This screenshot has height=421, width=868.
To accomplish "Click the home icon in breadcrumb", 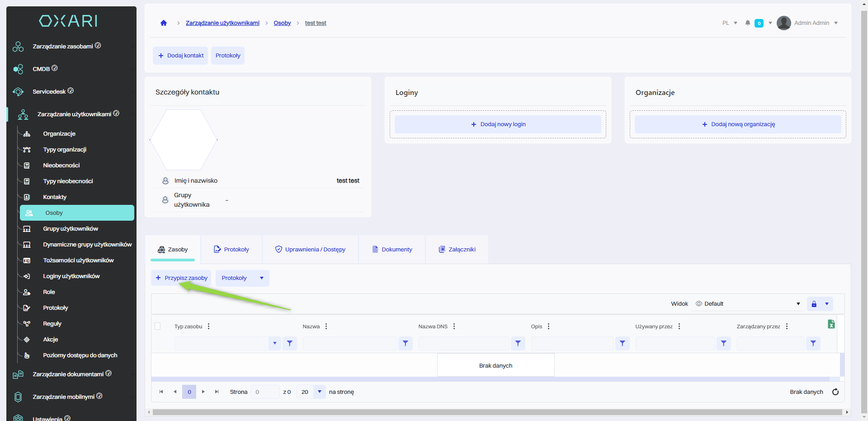I will tap(164, 23).
